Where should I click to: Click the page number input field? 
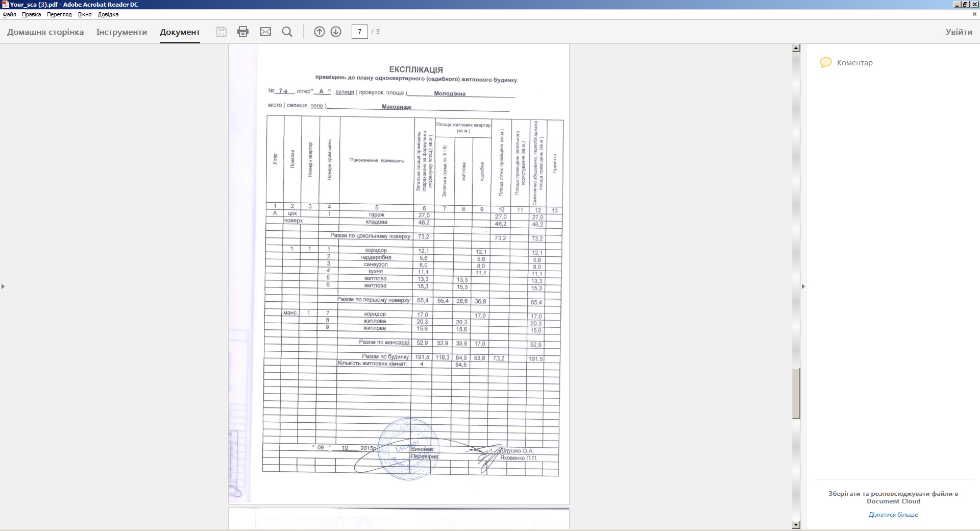pyautogui.click(x=359, y=32)
